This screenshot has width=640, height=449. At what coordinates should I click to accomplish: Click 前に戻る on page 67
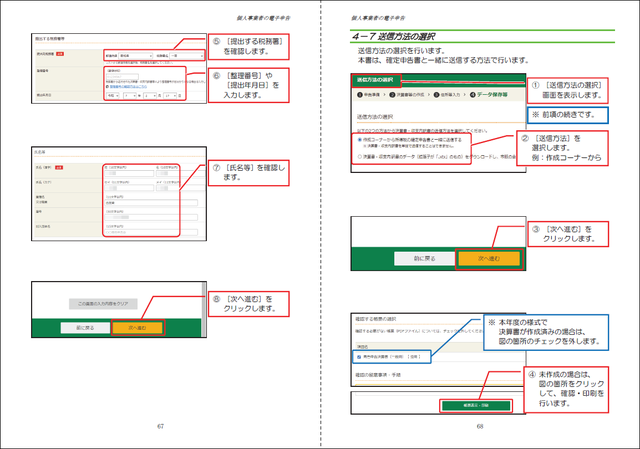pos(85,328)
